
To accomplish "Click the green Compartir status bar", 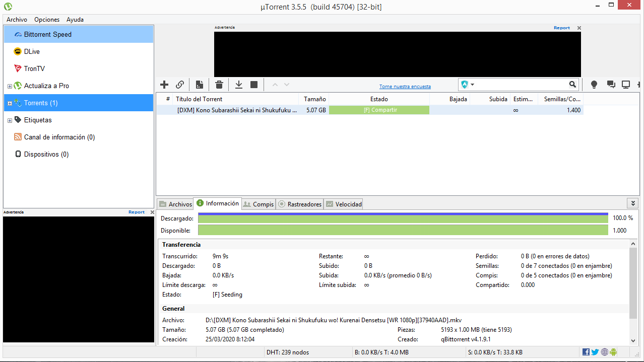I will point(379,110).
